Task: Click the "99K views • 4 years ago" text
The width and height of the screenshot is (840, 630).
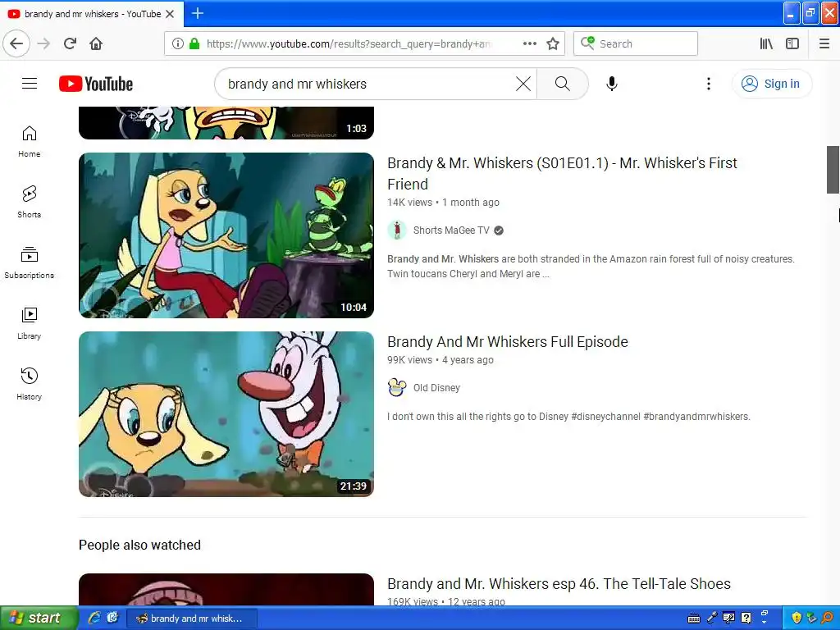Action: [x=441, y=360]
